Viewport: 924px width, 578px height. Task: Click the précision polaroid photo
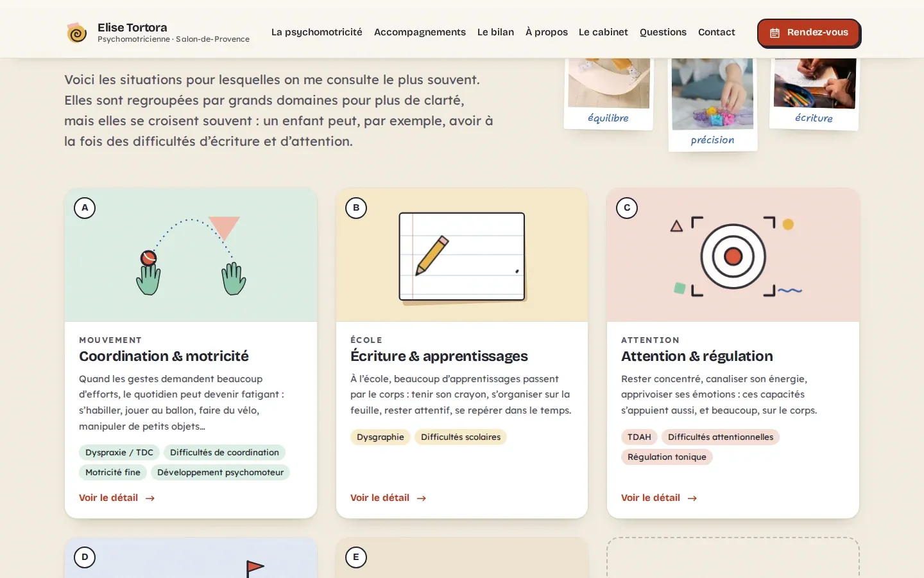[713, 104]
